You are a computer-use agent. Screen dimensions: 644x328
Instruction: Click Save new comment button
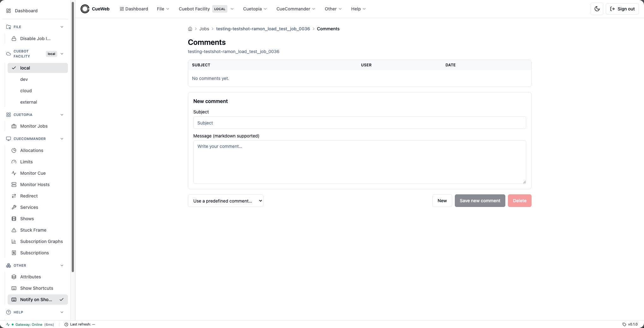point(480,201)
